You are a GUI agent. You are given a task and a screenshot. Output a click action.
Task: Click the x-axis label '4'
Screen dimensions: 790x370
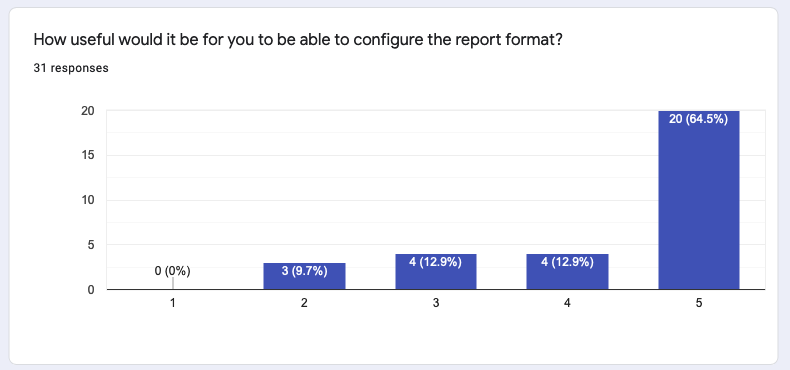[x=567, y=303]
